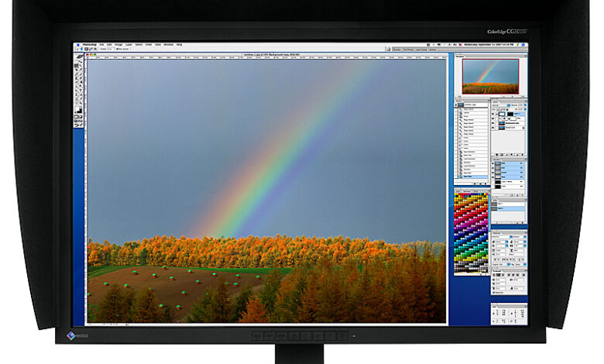Click the trash icon at the History panel bottom

pos(486,184)
